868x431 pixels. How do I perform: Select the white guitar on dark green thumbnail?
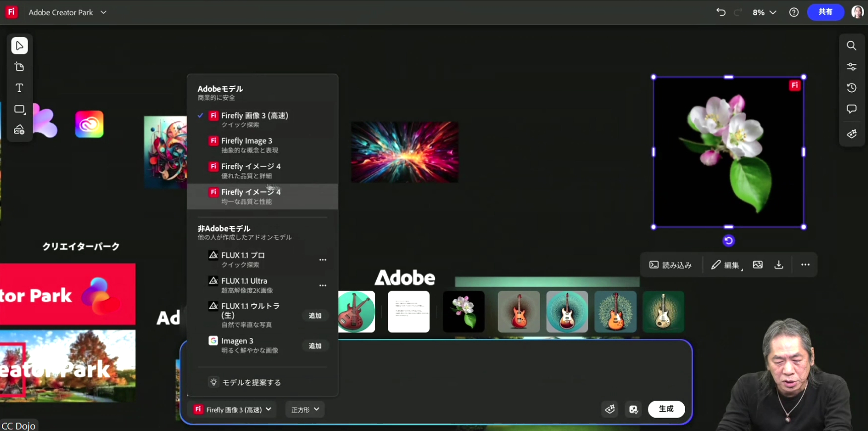[663, 312]
